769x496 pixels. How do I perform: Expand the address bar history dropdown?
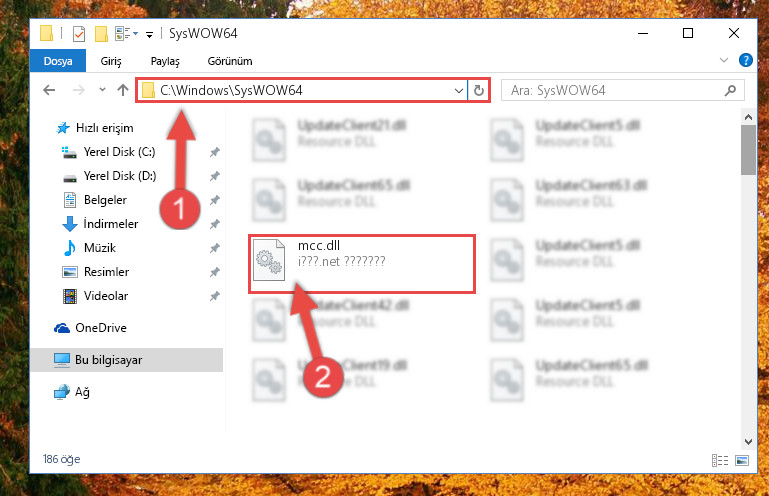pos(459,91)
